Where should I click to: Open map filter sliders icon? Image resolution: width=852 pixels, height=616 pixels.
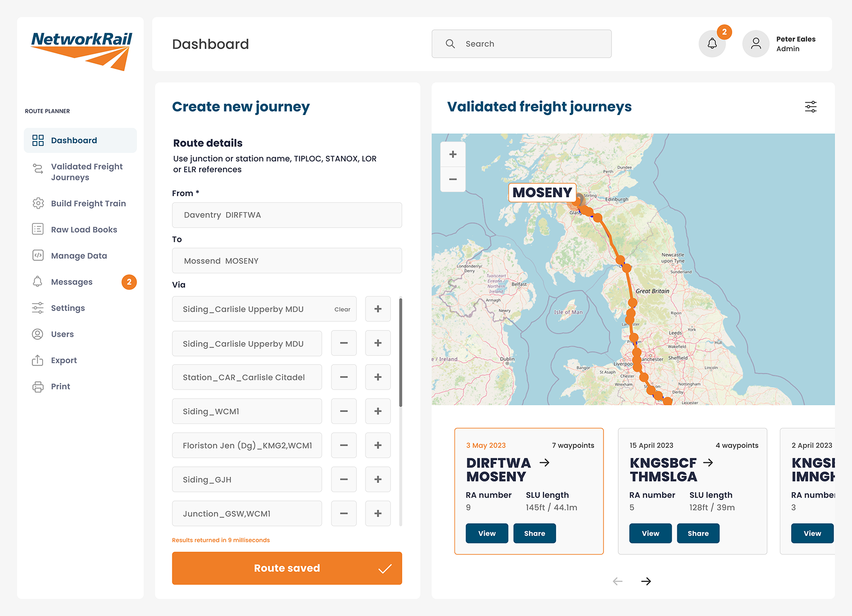(x=810, y=107)
